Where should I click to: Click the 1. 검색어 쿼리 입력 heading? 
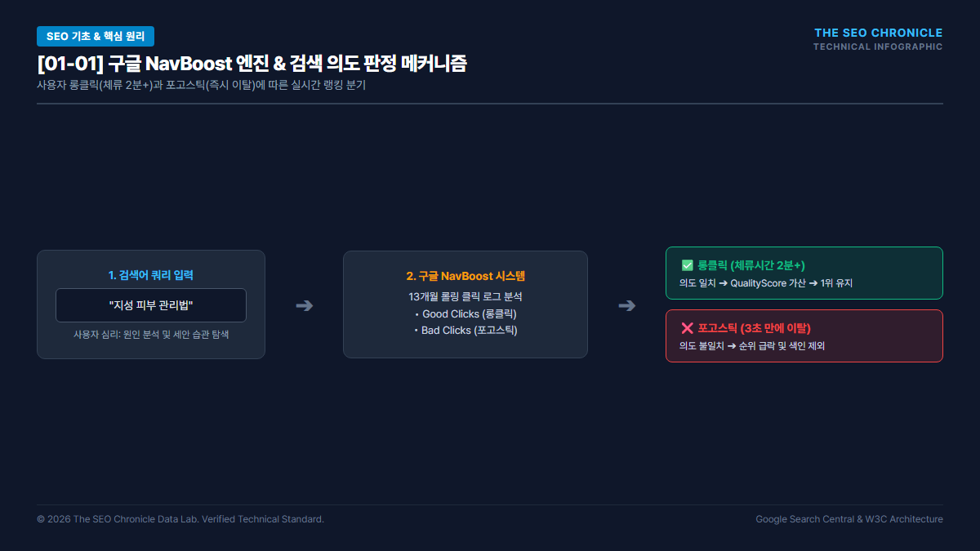tap(151, 275)
